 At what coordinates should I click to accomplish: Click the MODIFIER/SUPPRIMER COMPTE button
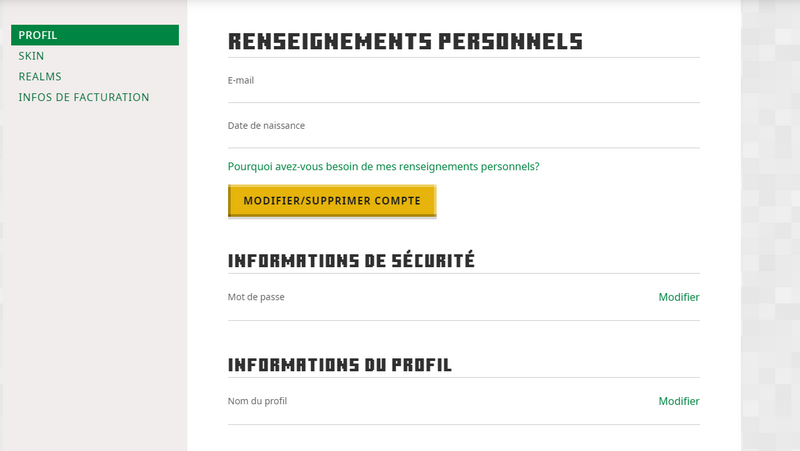[x=332, y=200]
